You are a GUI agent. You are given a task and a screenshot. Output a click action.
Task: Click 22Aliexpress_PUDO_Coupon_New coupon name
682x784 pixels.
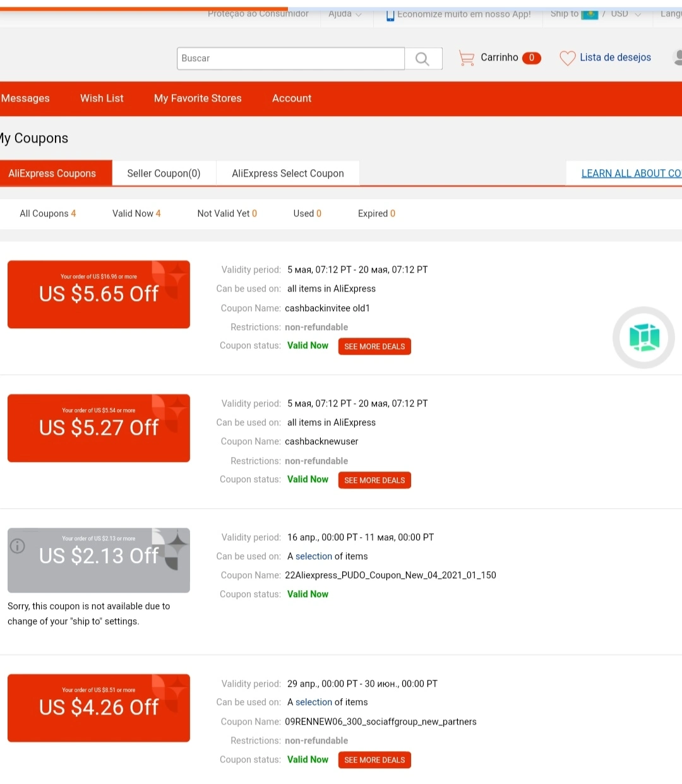(390, 575)
